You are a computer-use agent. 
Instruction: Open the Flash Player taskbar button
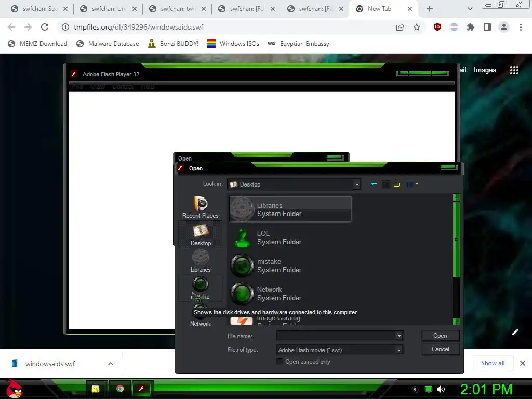coord(141,389)
